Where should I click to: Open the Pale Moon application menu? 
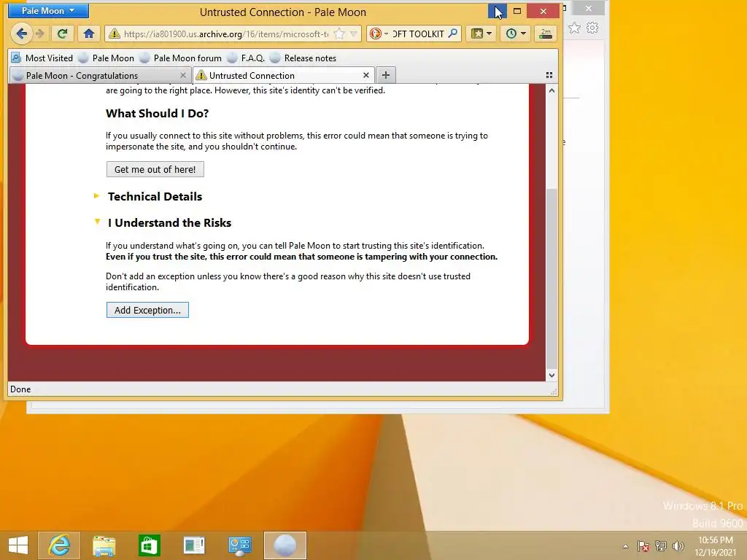point(48,10)
